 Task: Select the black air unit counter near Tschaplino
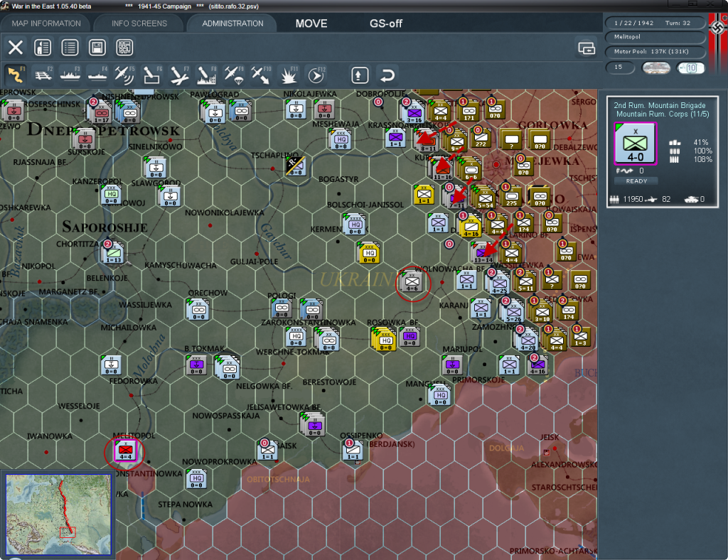[x=295, y=166]
